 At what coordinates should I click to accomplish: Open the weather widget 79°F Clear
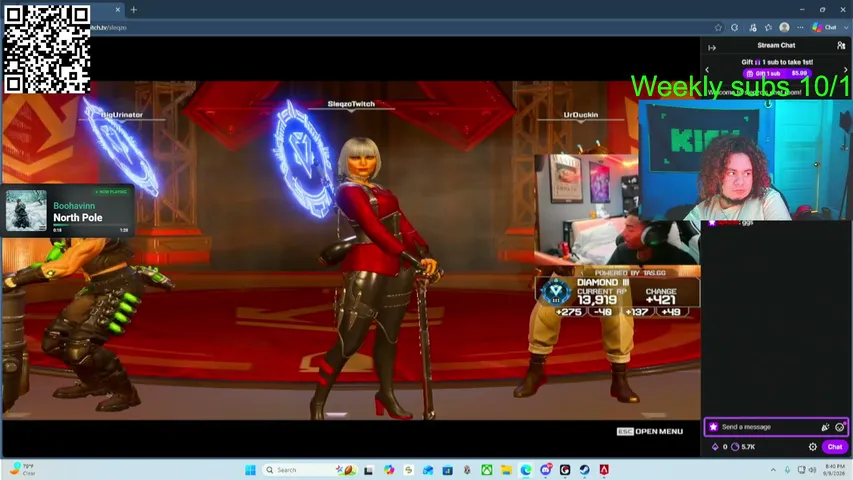coord(22,470)
